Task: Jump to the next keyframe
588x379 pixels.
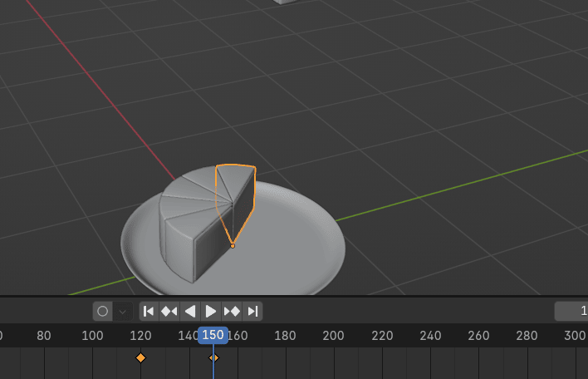Action: (x=232, y=311)
